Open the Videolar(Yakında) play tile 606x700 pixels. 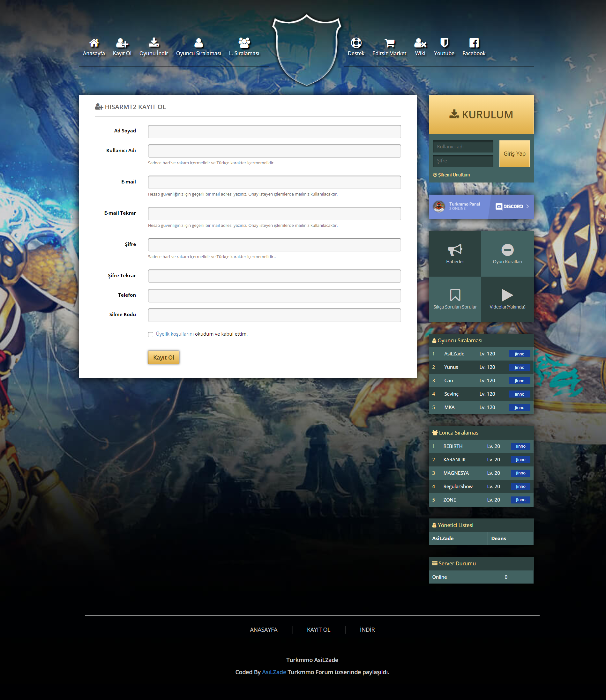[x=507, y=299]
